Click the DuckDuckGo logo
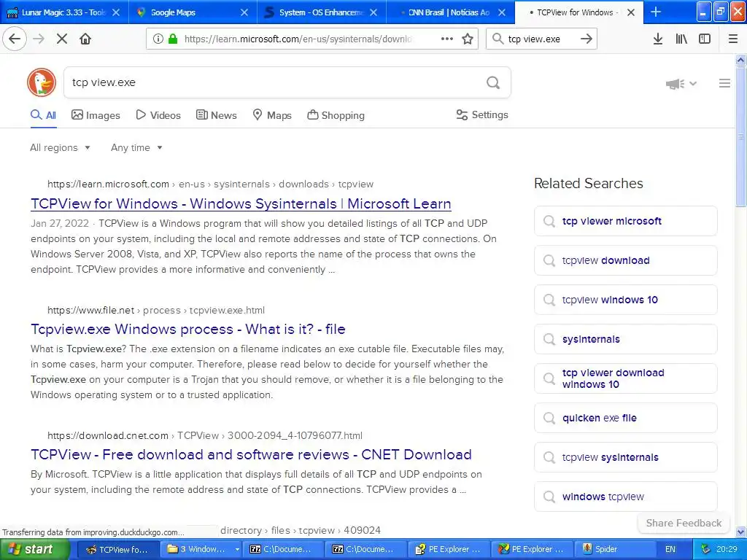 point(42,82)
